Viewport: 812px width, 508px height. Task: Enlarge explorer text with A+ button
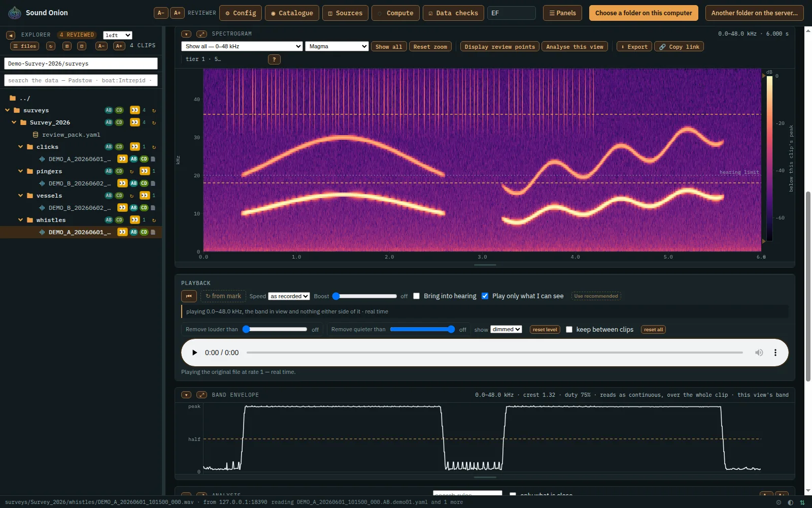point(119,46)
